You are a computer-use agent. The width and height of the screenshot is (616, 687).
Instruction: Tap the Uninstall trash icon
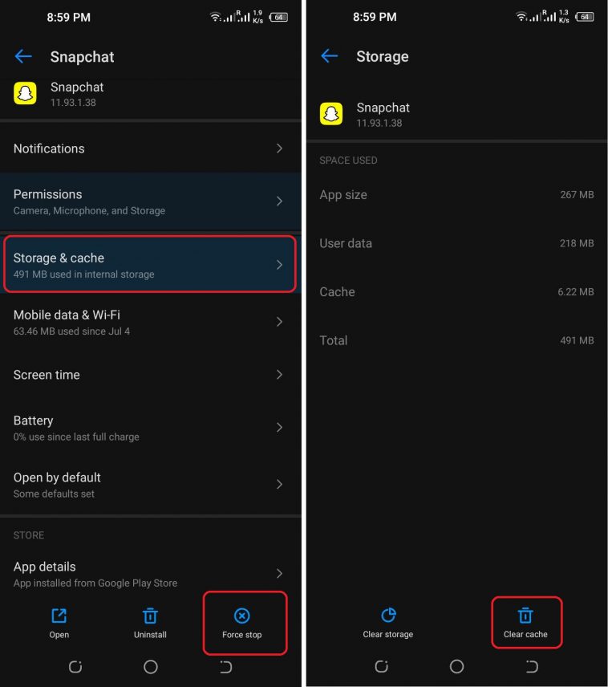(150, 616)
